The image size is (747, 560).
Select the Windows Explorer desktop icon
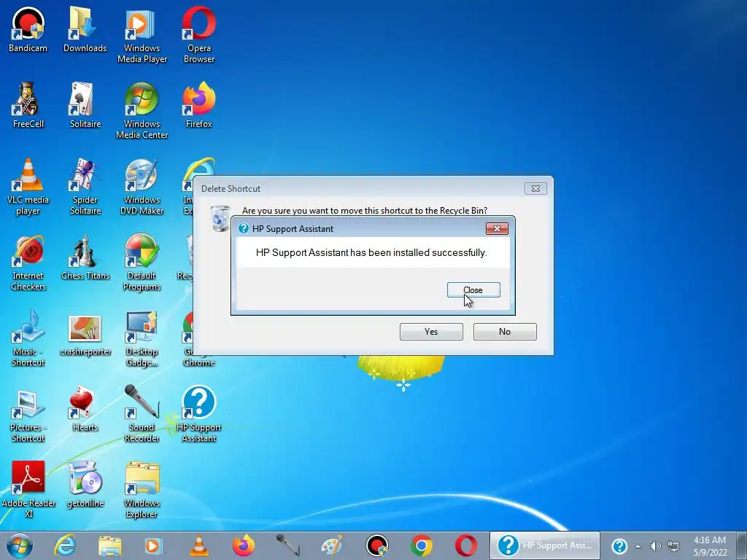tap(142, 489)
